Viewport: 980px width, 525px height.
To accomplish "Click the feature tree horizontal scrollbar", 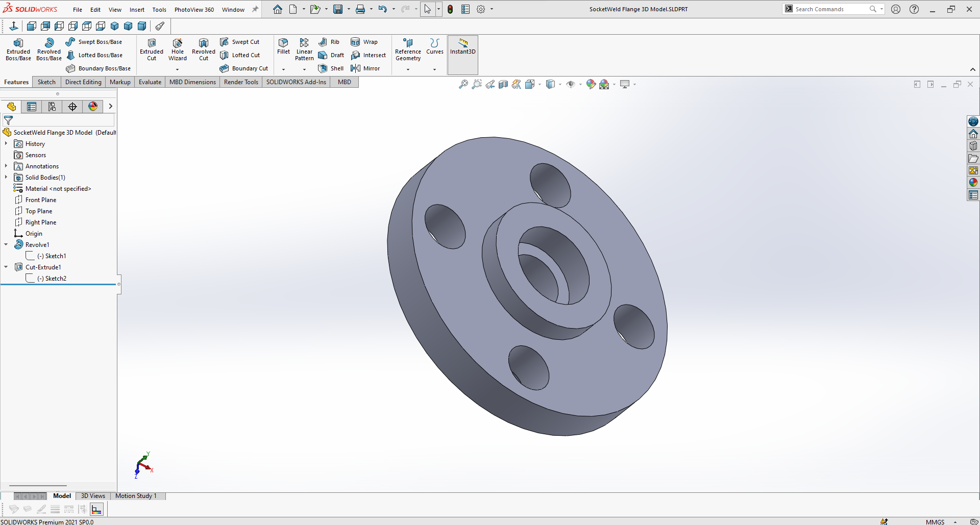I will (x=38, y=486).
